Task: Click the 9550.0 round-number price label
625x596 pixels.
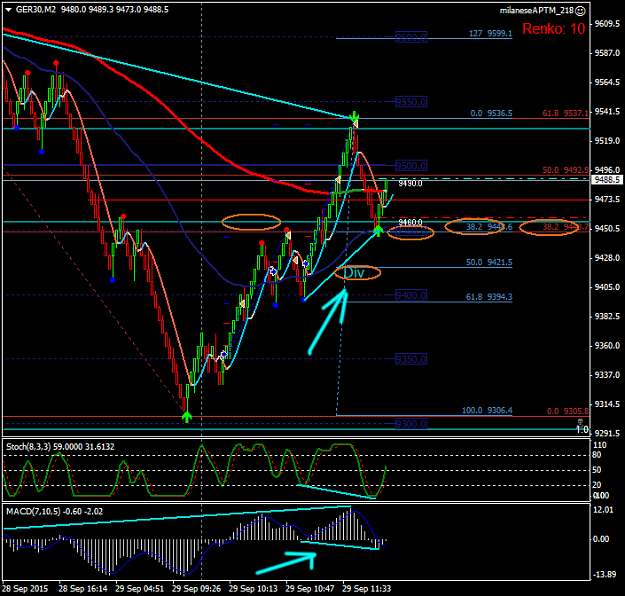Action: [411, 102]
